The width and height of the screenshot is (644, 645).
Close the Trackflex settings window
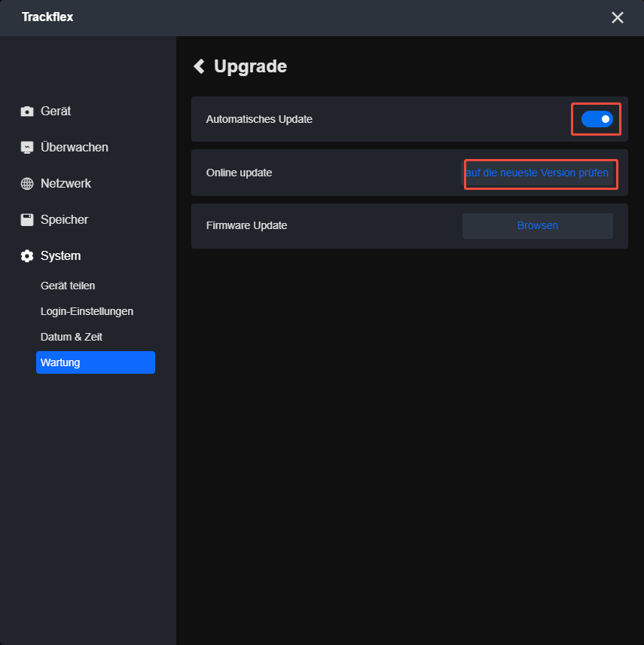click(618, 17)
